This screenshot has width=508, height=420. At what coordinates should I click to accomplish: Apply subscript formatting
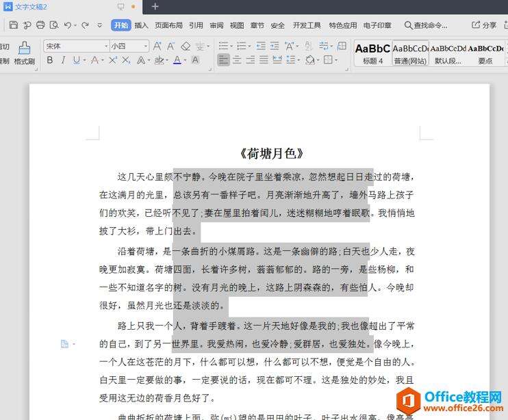point(126,60)
